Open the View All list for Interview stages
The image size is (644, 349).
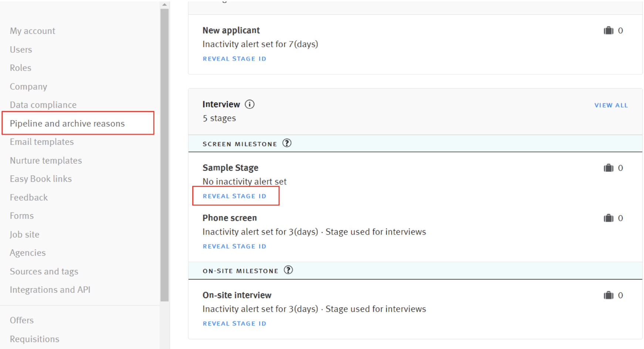pyautogui.click(x=611, y=105)
